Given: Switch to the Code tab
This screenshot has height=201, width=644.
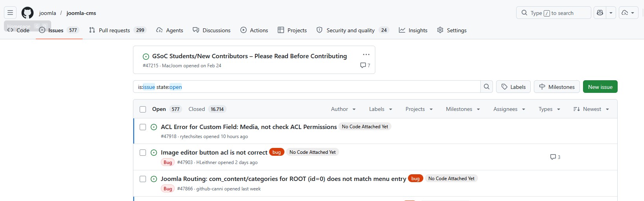Looking at the screenshot, I should click(x=18, y=30).
